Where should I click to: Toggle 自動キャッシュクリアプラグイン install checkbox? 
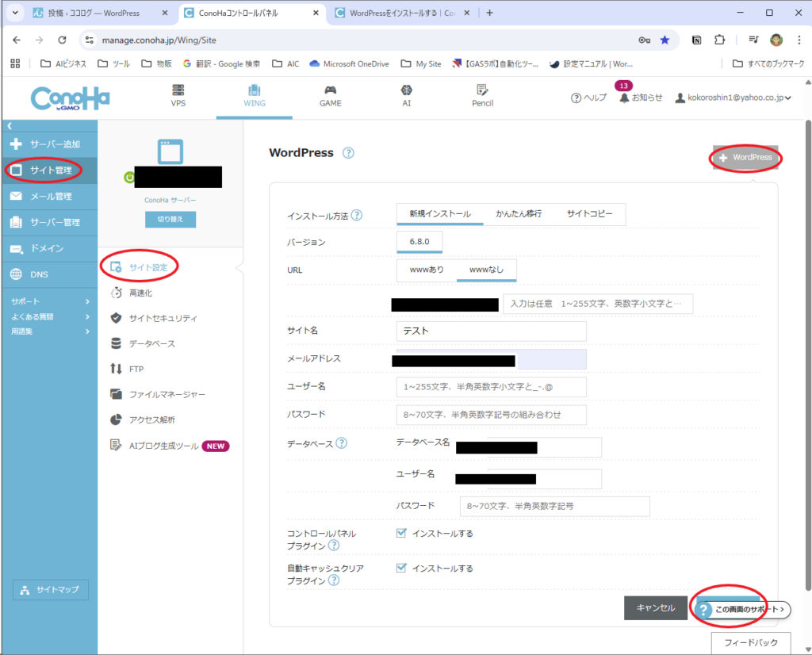click(x=401, y=569)
